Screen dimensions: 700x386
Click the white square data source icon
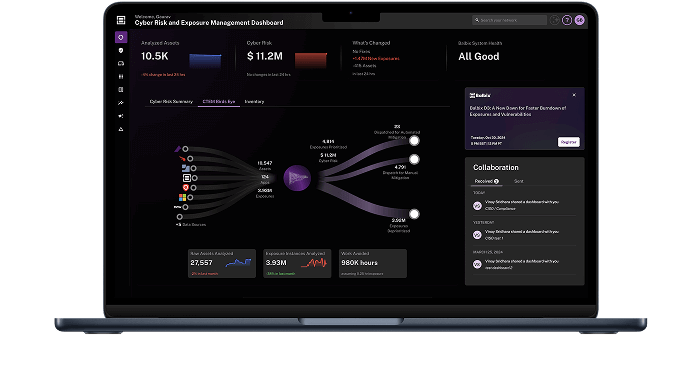pyautogui.click(x=187, y=178)
